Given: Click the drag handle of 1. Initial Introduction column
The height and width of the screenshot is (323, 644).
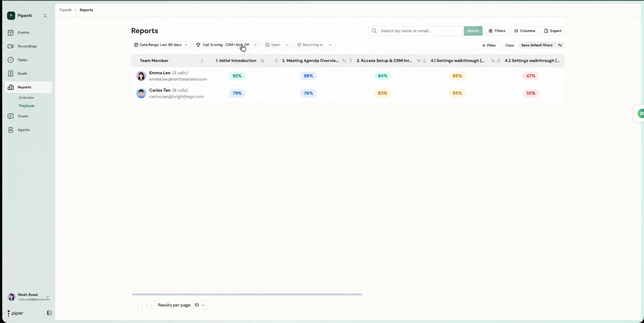Looking at the screenshot, I should pos(276,61).
